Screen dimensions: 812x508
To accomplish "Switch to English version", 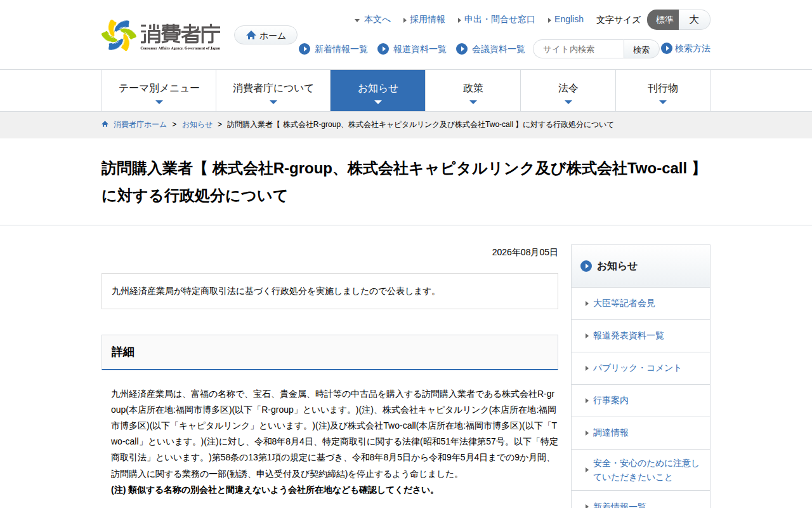I will pyautogui.click(x=568, y=20).
